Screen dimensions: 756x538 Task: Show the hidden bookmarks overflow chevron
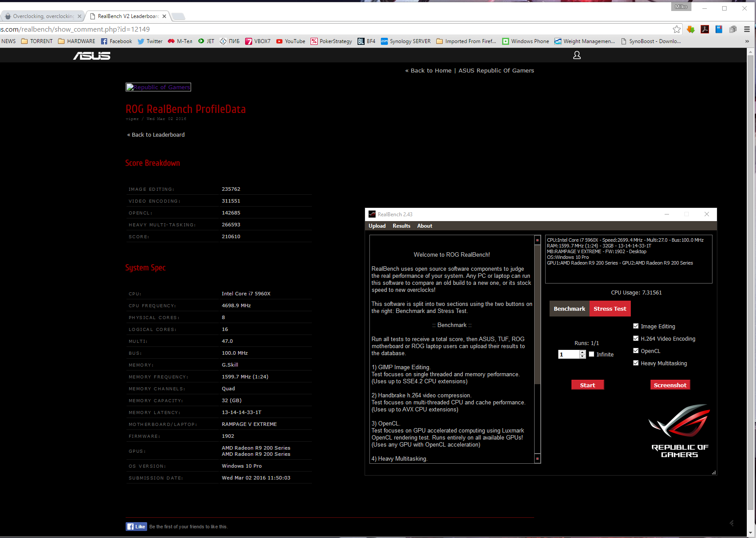tap(747, 41)
